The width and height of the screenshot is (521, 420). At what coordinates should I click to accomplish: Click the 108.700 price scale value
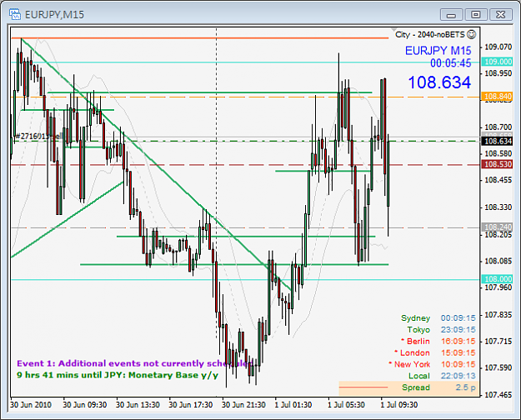[498, 127]
